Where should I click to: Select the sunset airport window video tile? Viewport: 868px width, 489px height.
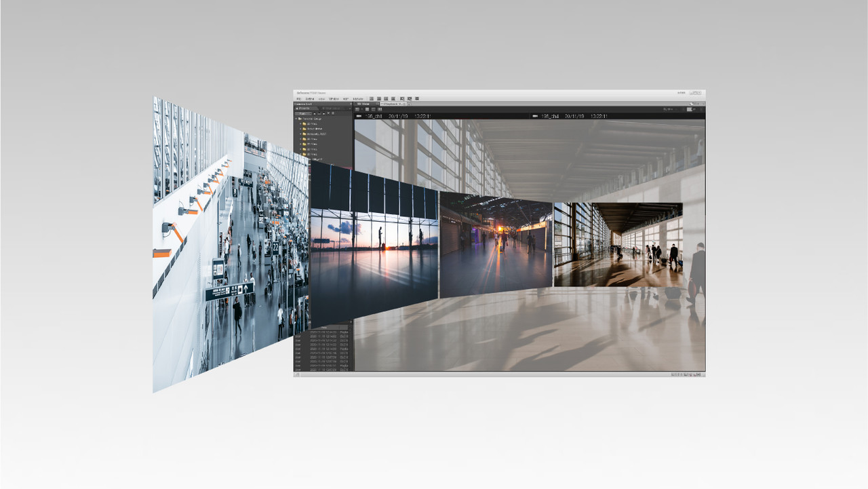coord(373,244)
